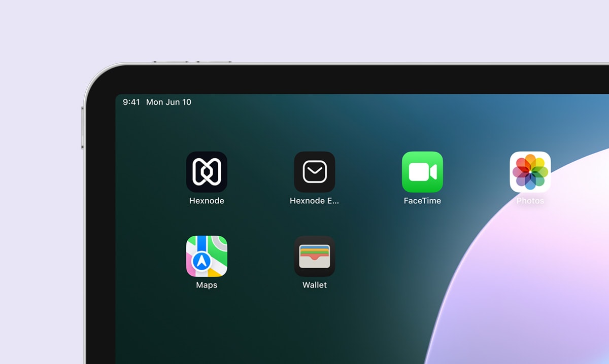Open the Hexnode app icon

[207, 172]
